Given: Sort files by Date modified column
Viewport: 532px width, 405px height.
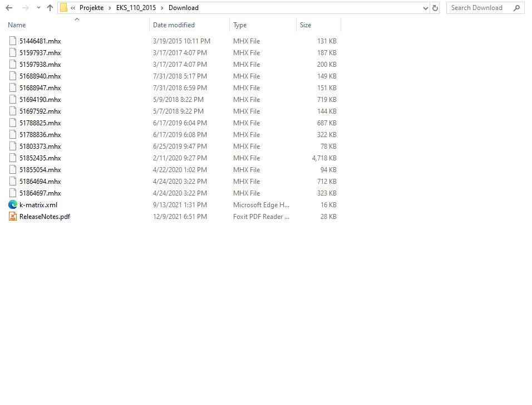Looking at the screenshot, I should click(174, 25).
